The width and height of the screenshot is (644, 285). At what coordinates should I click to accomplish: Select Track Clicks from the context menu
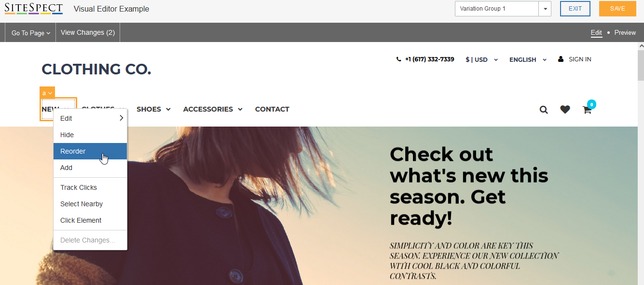tap(90, 187)
